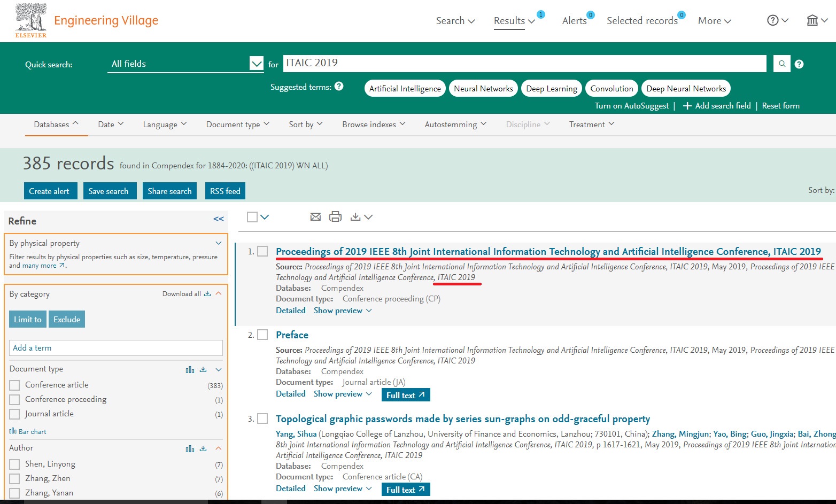Open the institution building icon menu
836x504 pixels.
817,20
